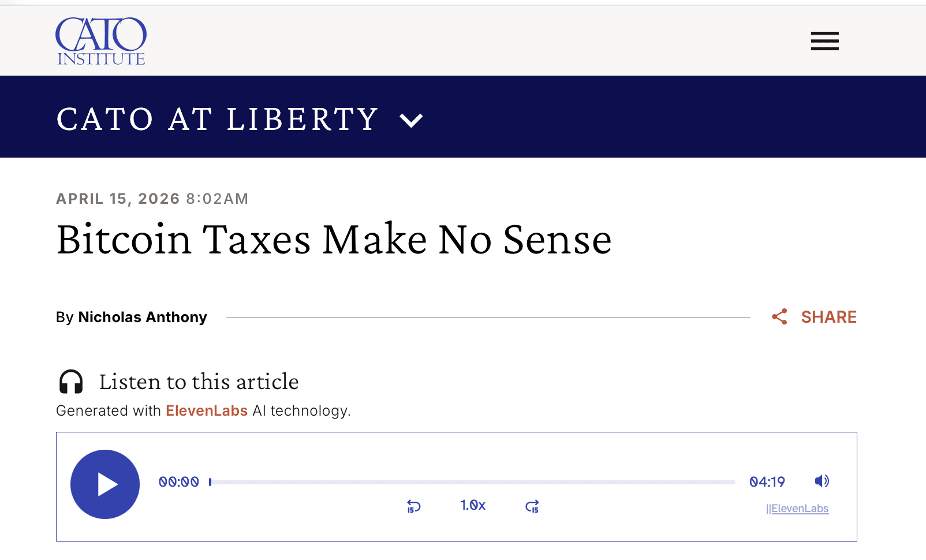Rewind audio 15 seconds

click(414, 506)
